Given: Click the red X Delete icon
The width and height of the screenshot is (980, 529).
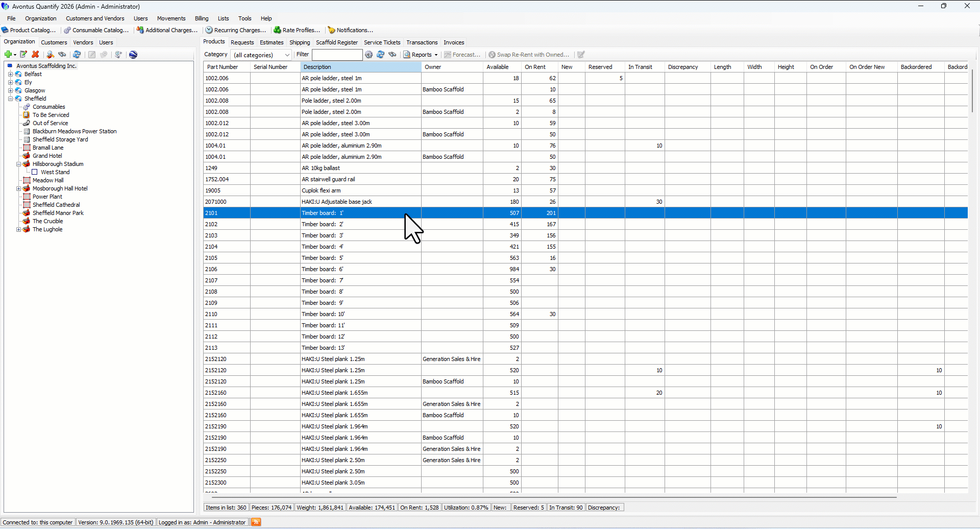Looking at the screenshot, I should (35, 55).
